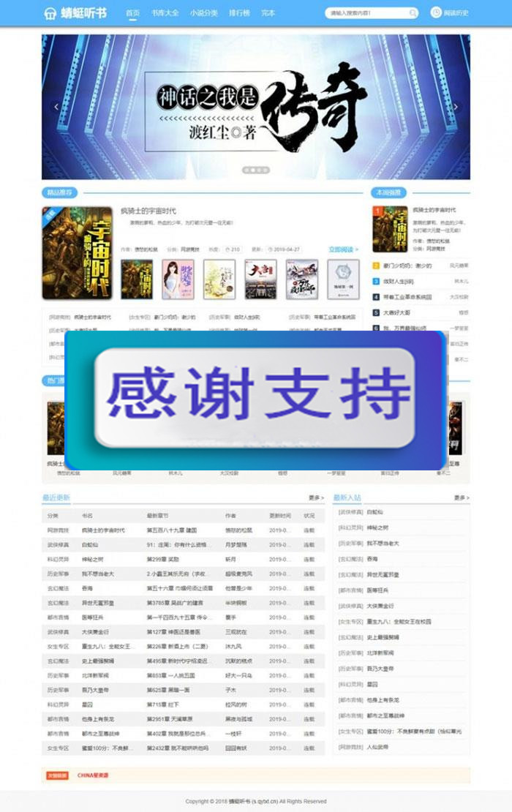The height and width of the screenshot is (812, 512).
Task: Open the 阅读历史 link in the header
Action: [x=456, y=13]
